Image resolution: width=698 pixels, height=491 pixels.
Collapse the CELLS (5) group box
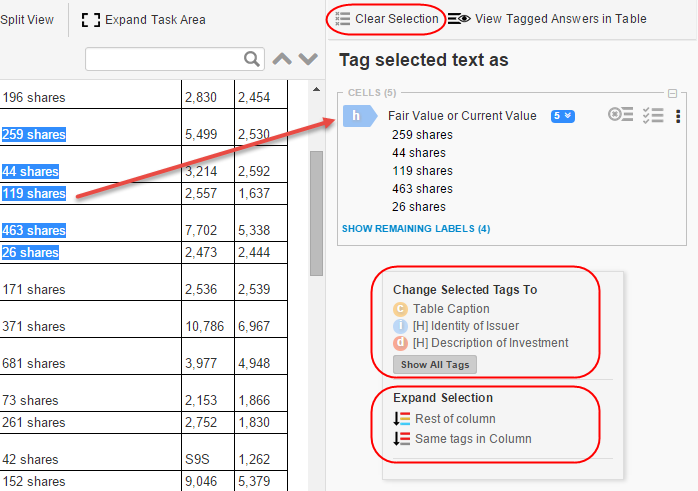(x=673, y=93)
